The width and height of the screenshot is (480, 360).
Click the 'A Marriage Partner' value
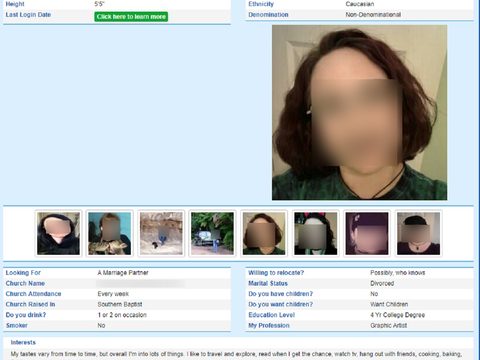click(123, 273)
